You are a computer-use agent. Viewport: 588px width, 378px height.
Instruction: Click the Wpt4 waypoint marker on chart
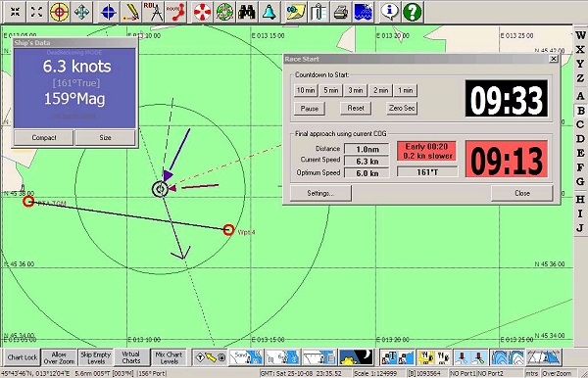228,230
